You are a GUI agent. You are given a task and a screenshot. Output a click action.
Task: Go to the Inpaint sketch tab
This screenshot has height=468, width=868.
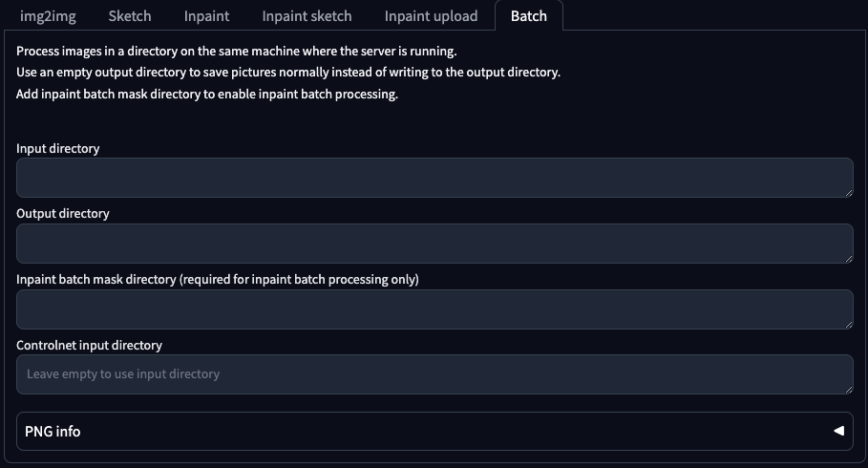307,16
